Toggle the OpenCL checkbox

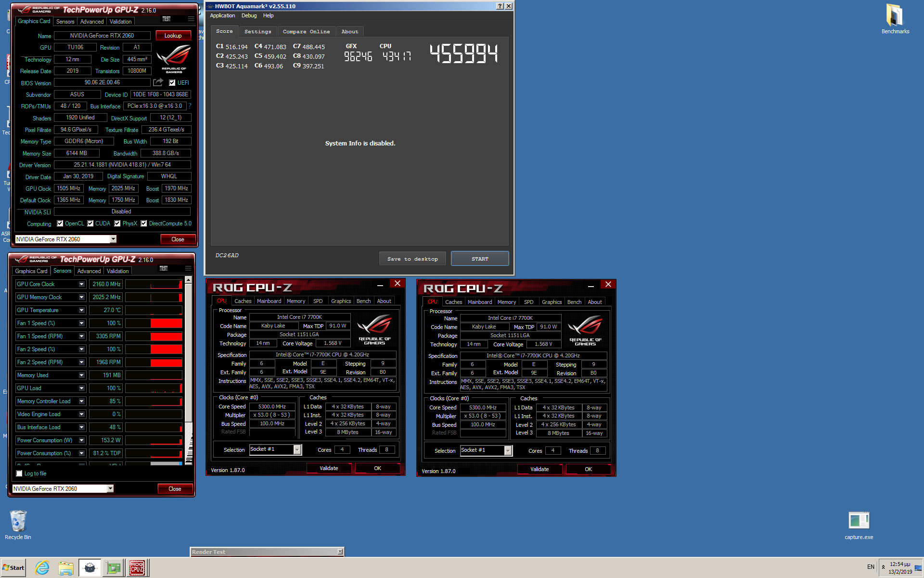coord(60,223)
